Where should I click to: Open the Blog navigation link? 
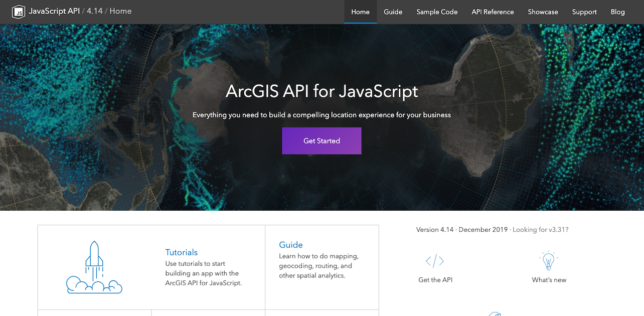tap(617, 12)
